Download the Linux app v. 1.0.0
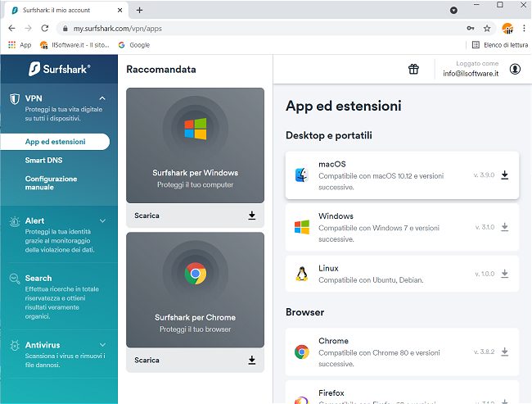Viewport: 532px width, 404px height. 505,274
